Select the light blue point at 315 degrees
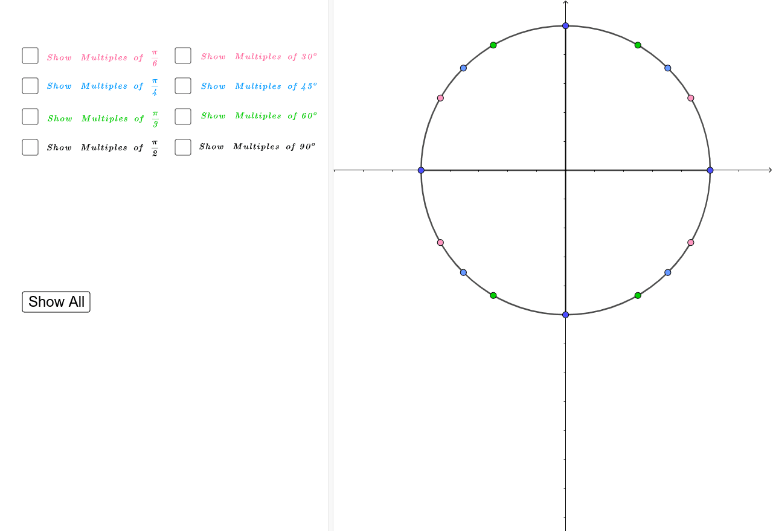The width and height of the screenshot is (773, 532). click(667, 272)
